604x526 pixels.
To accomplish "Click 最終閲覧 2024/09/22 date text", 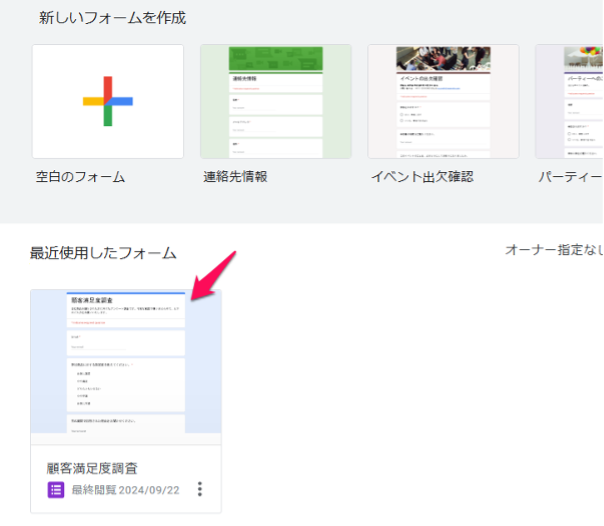I will [x=126, y=490].
